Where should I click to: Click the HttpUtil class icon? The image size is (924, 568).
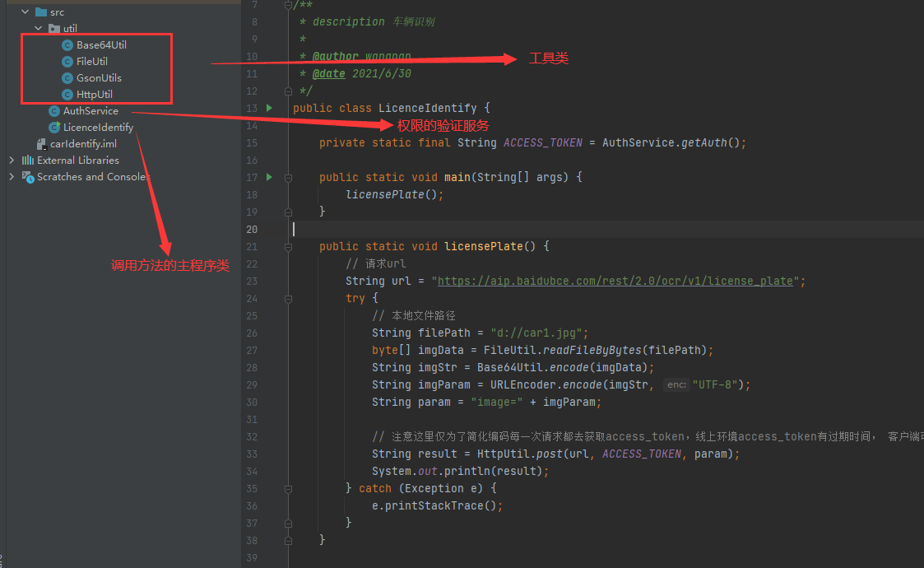click(67, 95)
